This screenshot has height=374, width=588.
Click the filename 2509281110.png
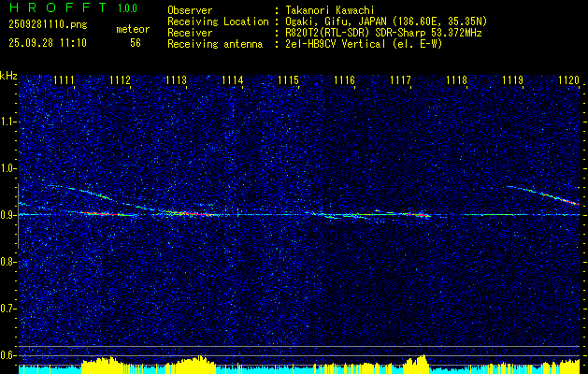click(x=48, y=25)
